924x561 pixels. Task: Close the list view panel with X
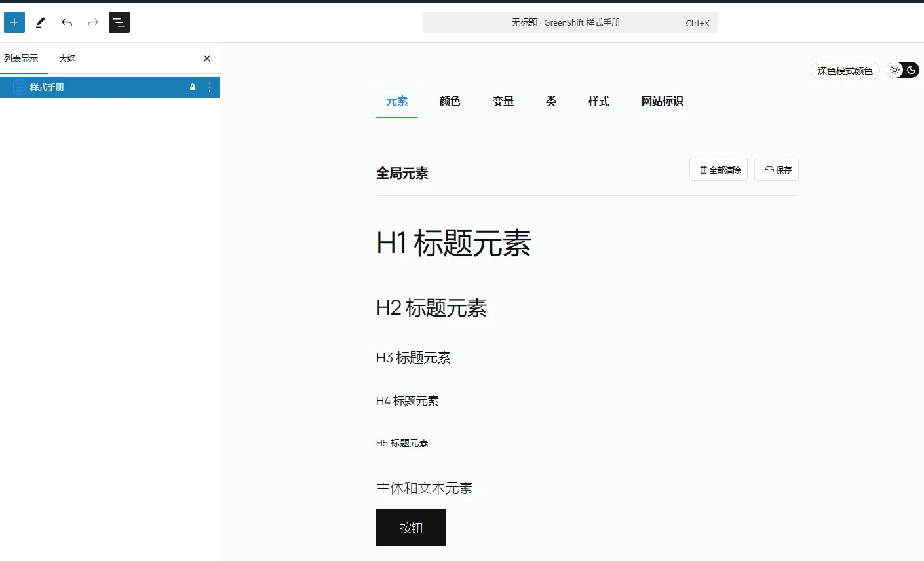click(206, 58)
